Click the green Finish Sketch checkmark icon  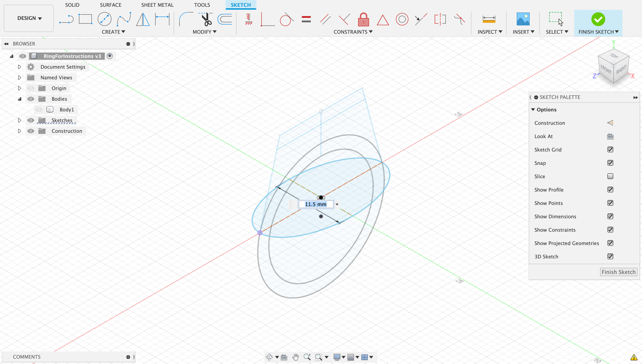click(x=598, y=19)
